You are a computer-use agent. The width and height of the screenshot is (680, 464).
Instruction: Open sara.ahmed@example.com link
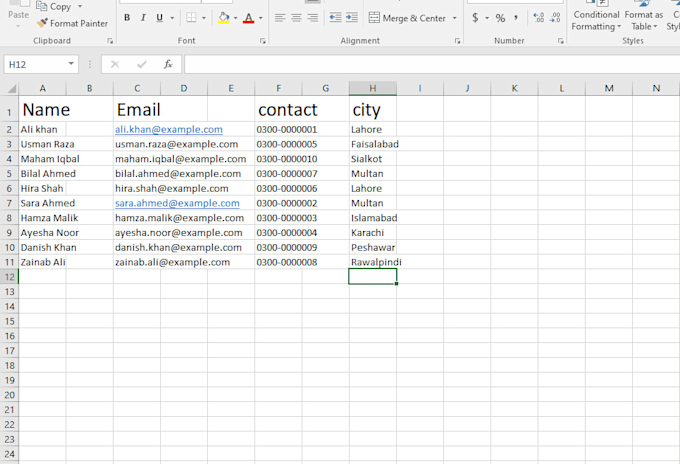click(177, 203)
